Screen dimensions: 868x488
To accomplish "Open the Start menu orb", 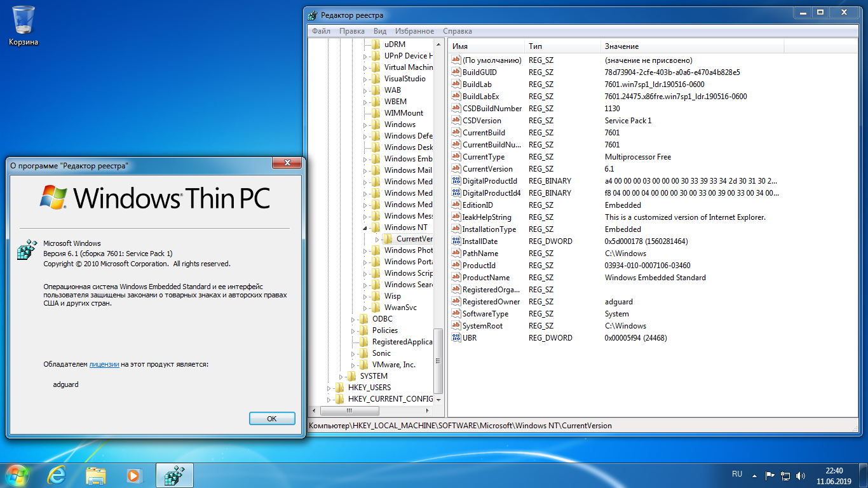I will [x=17, y=475].
